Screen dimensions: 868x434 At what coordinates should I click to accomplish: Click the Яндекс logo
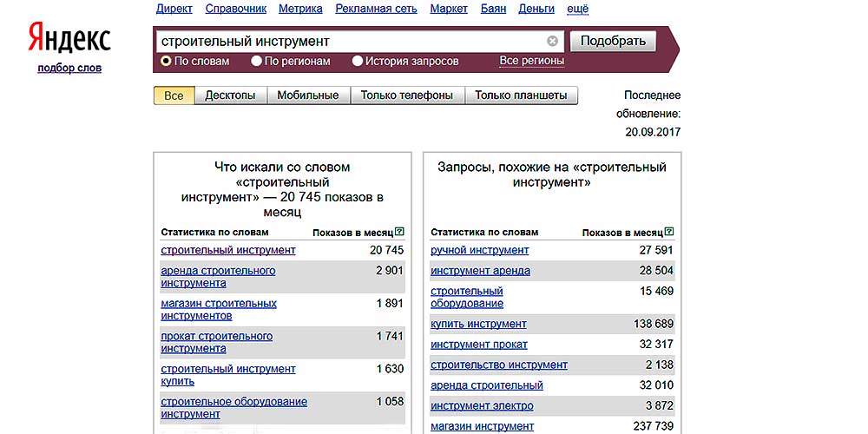(x=69, y=39)
